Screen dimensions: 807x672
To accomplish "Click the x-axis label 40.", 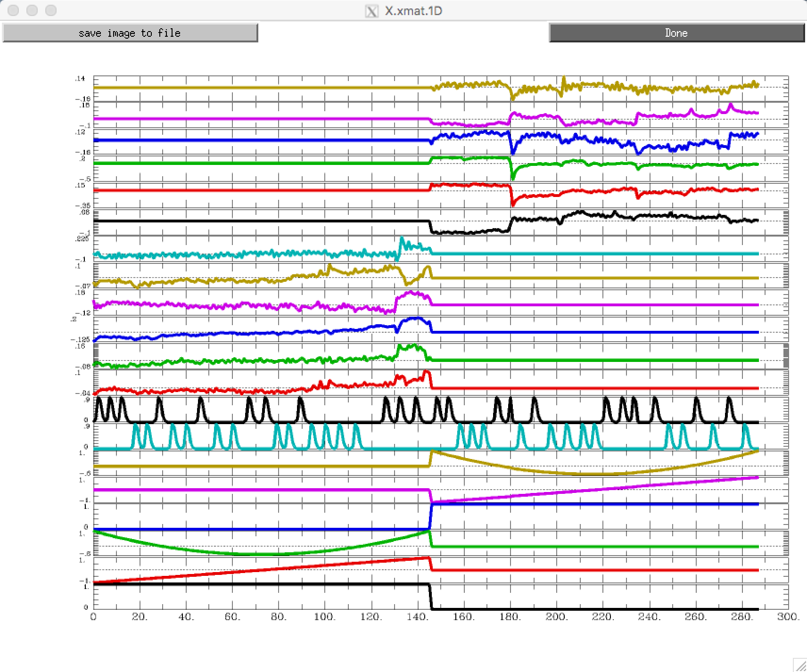I will tap(186, 616).
